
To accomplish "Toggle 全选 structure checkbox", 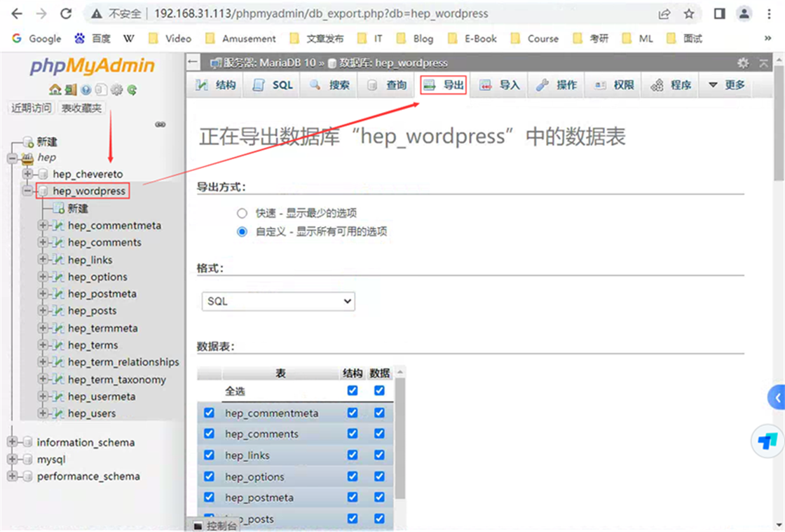I will click(353, 390).
